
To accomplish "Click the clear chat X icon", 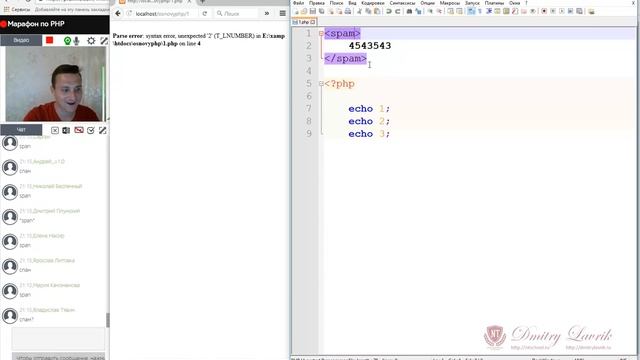I will click(55, 130).
